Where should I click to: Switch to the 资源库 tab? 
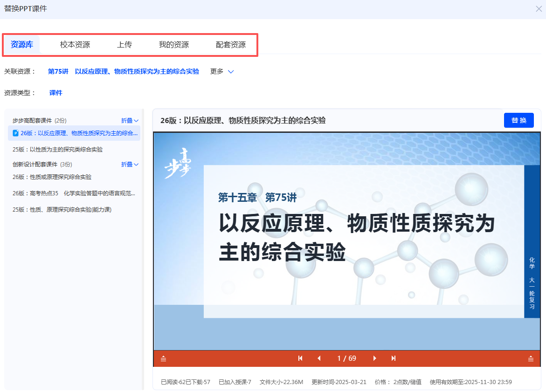[22, 45]
